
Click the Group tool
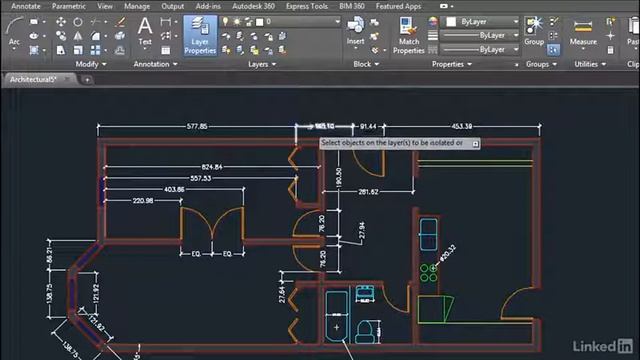point(534,31)
